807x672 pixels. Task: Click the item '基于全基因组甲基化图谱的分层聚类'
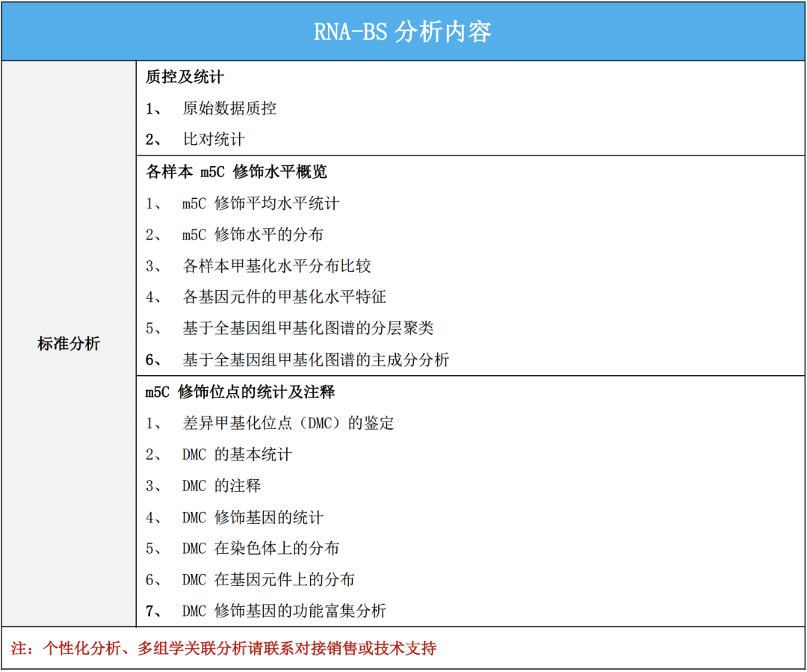(x=308, y=328)
